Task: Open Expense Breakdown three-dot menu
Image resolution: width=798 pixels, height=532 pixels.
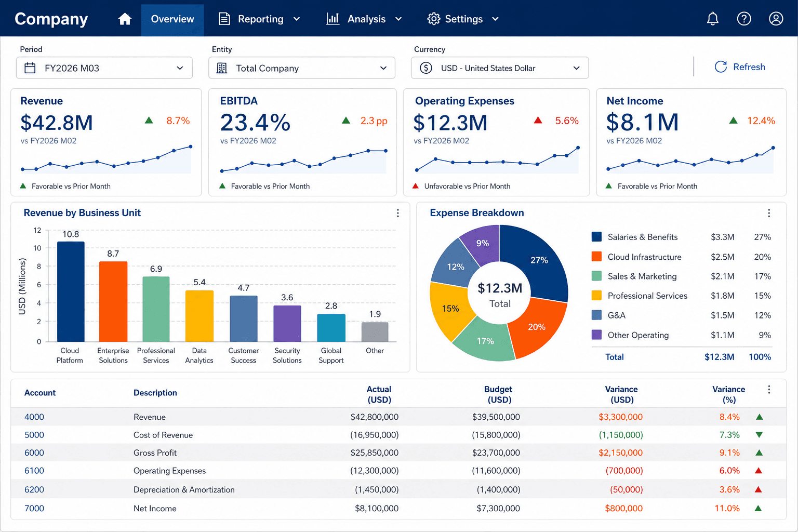Action: (769, 213)
